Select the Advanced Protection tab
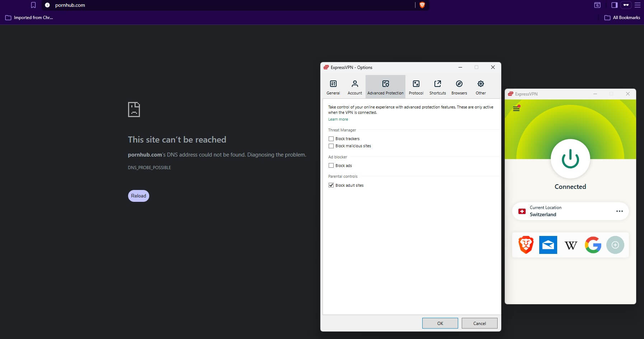The height and width of the screenshot is (339, 644). coord(385,87)
